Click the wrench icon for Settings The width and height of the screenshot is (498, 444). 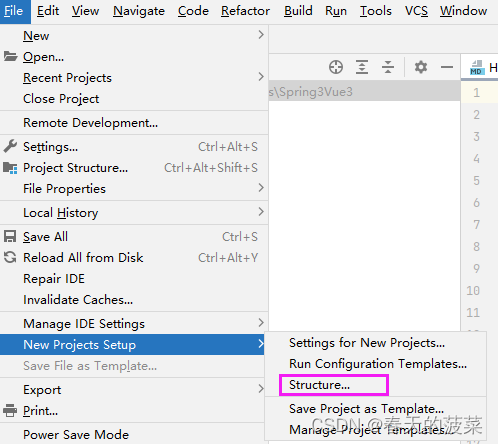(x=10, y=146)
